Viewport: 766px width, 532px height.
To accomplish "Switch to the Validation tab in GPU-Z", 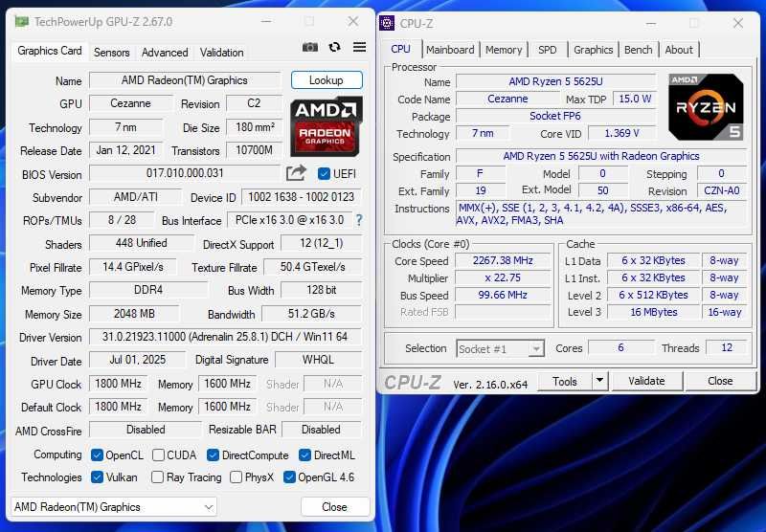I will point(221,53).
